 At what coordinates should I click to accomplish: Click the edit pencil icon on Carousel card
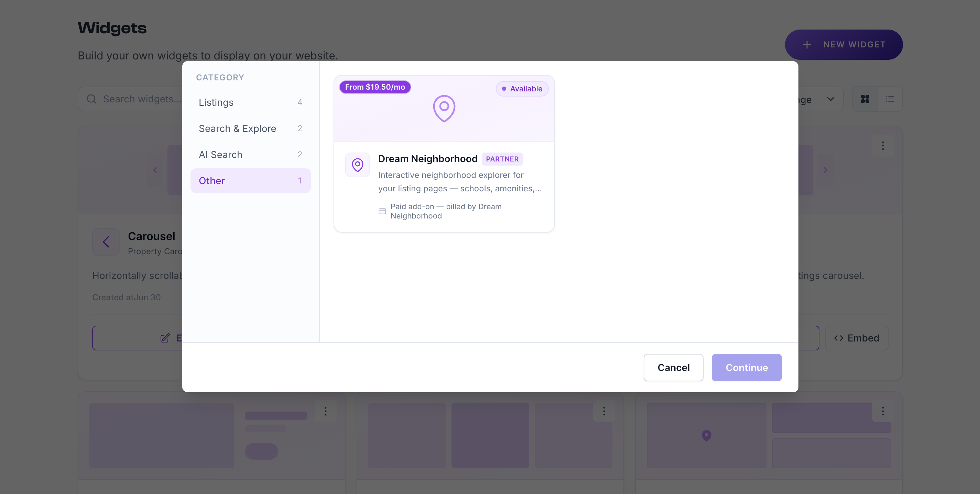click(165, 338)
